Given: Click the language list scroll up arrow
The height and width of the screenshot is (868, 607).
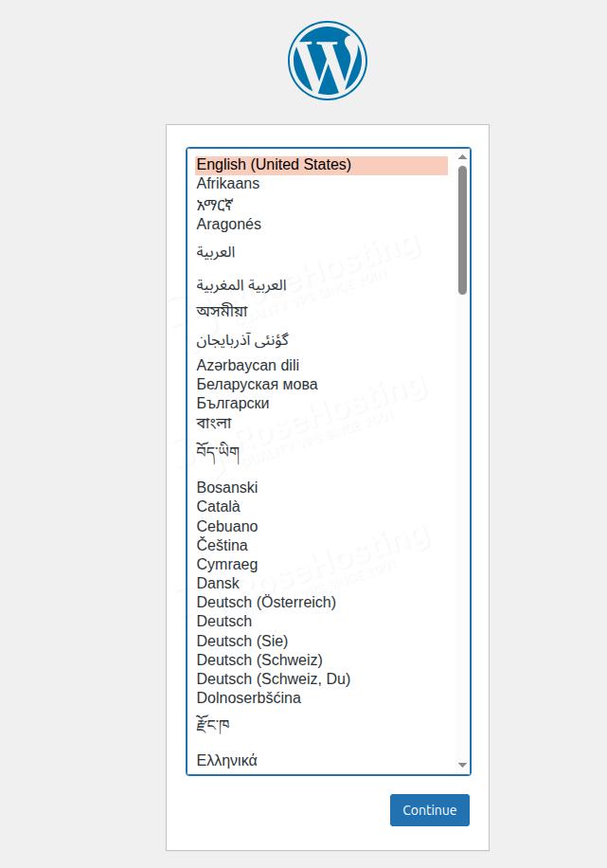Looking at the screenshot, I should click(x=462, y=157).
